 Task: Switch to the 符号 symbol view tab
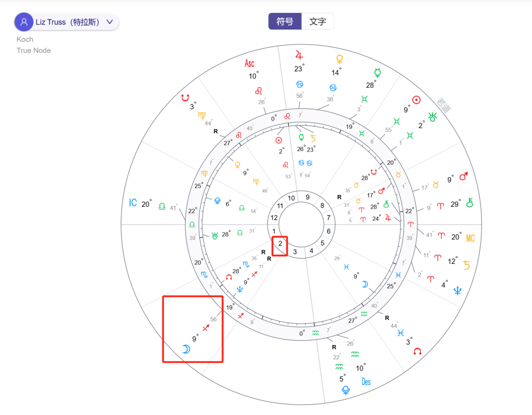[x=285, y=21]
